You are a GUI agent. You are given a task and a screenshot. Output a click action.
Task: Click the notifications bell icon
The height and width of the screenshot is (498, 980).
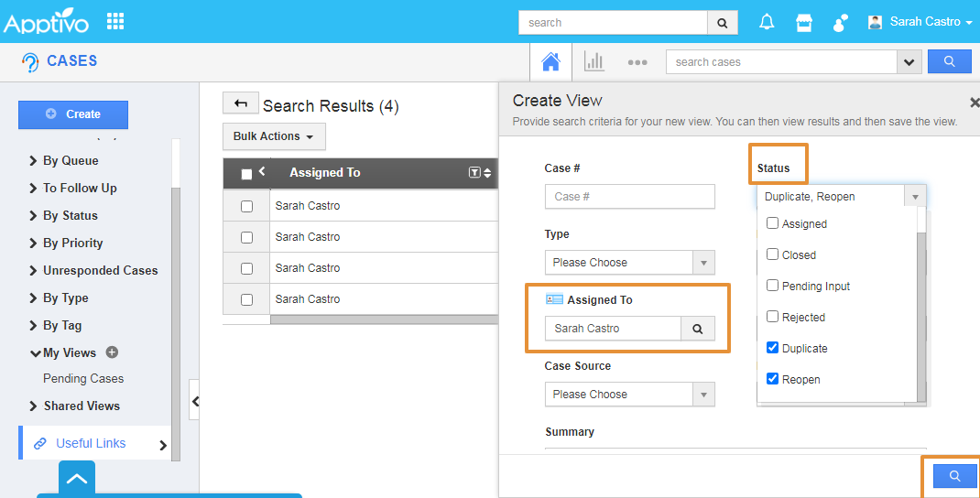pos(767,23)
